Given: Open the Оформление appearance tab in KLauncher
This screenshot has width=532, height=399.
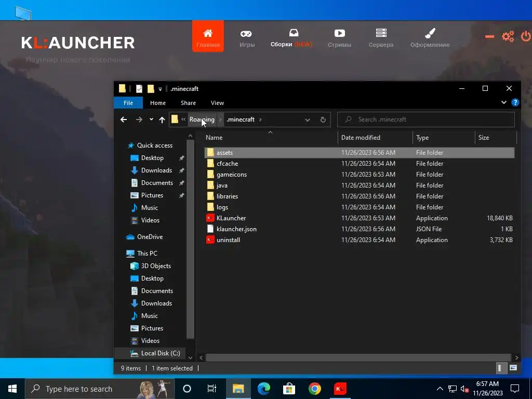Looking at the screenshot, I should 430,38.
